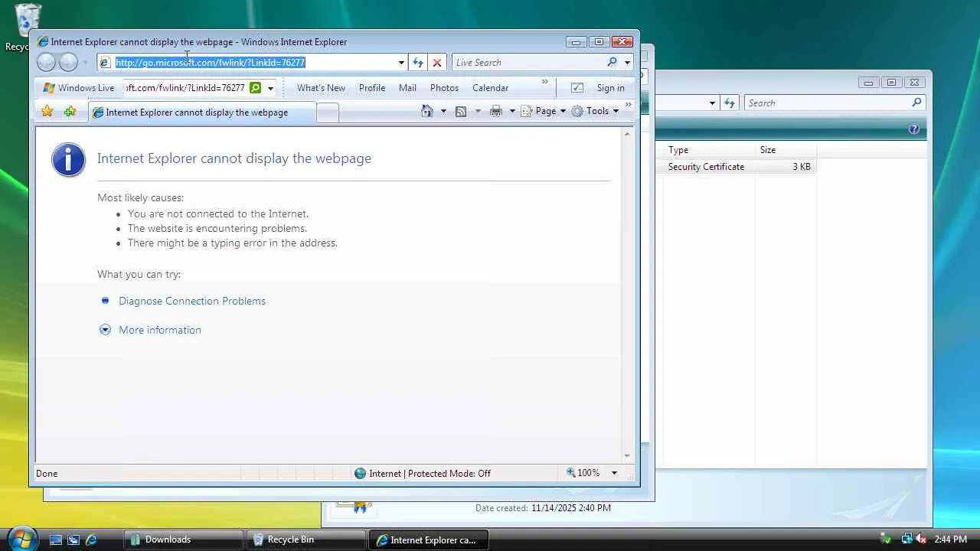Select the Security Certificate file row
This screenshot has height=551, width=980.
736,167
